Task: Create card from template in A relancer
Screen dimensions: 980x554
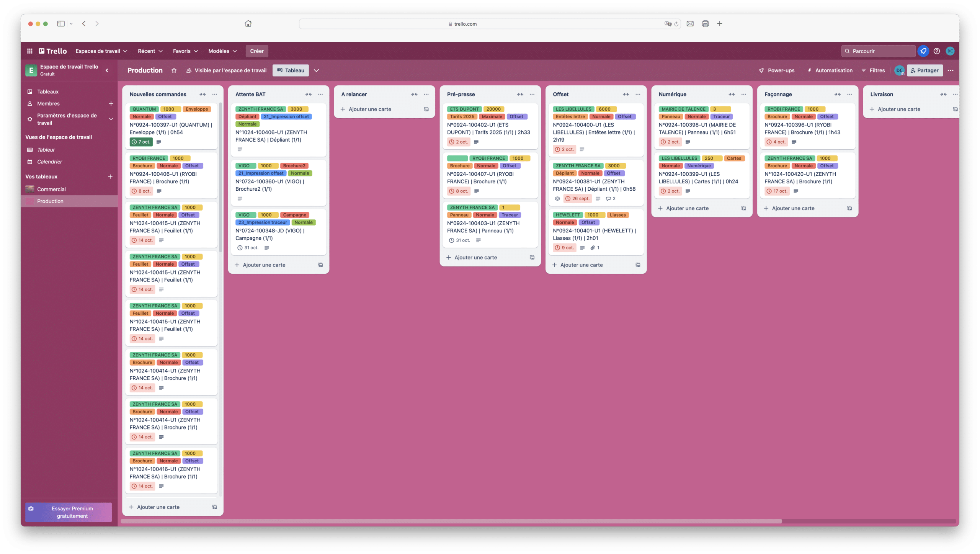Action: 426,109
